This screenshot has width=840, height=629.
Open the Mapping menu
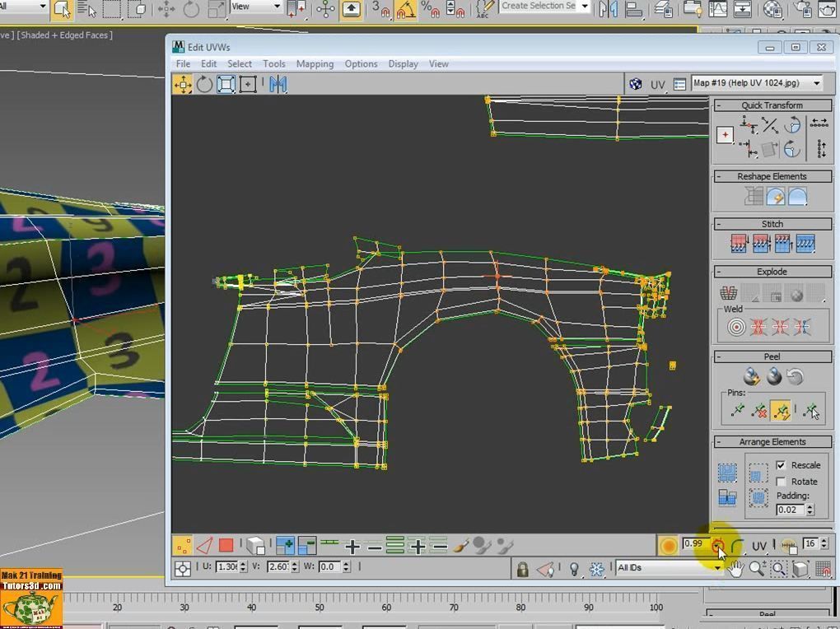[x=315, y=63]
